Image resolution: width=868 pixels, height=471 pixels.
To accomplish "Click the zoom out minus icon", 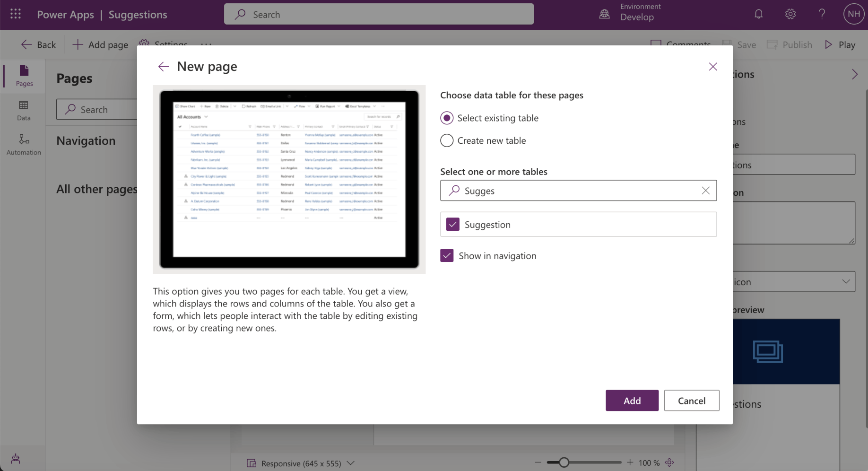I will click(538, 462).
